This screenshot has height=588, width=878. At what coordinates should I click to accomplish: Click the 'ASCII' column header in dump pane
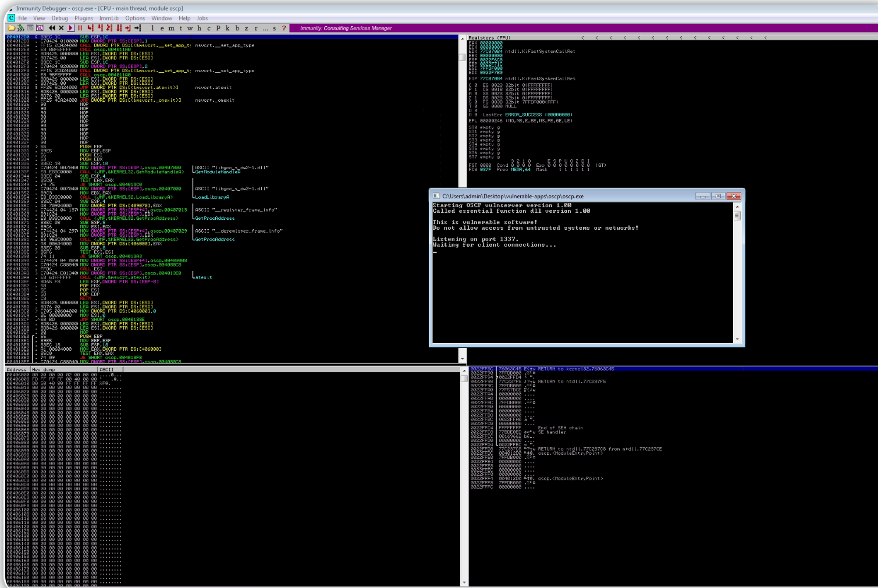[110, 369]
